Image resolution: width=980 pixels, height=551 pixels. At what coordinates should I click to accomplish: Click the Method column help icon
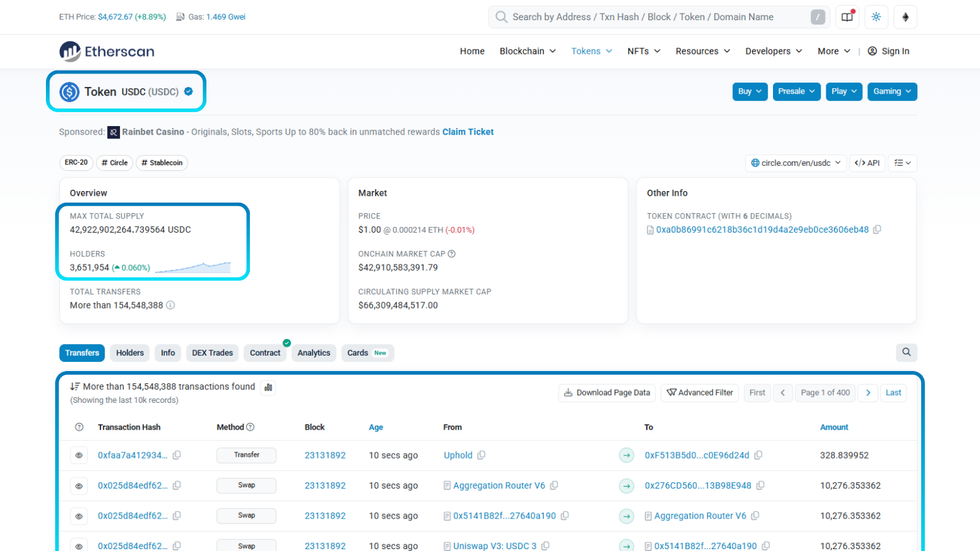251,427
